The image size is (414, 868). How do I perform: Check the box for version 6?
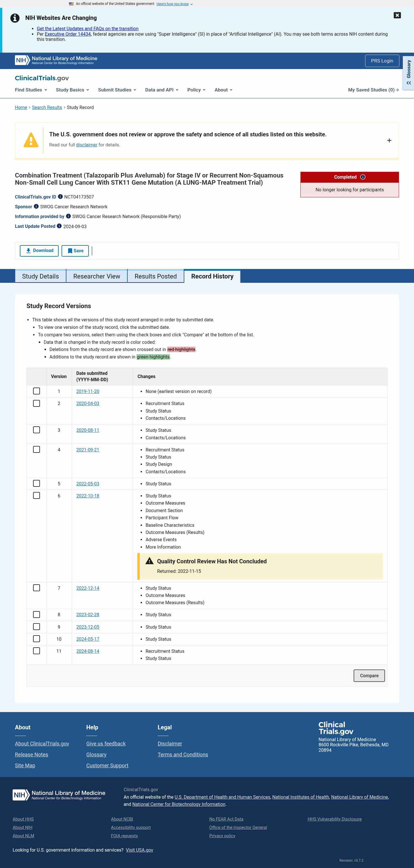pyautogui.click(x=36, y=496)
